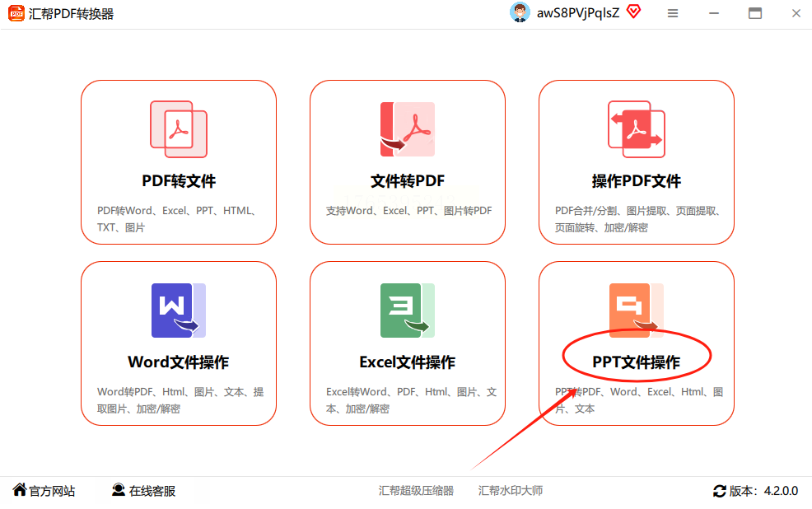This screenshot has height=509, width=812.
Task: Click the Word文件操作 title
Action: point(179,362)
